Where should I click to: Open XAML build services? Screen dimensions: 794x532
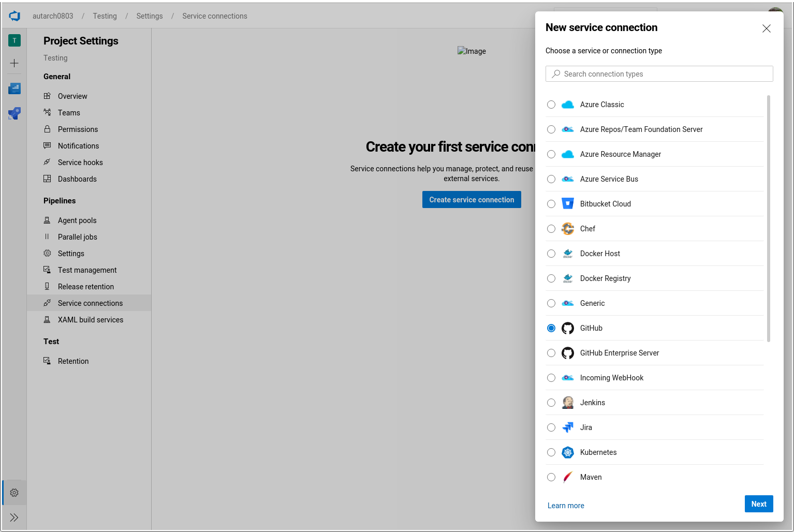89,320
